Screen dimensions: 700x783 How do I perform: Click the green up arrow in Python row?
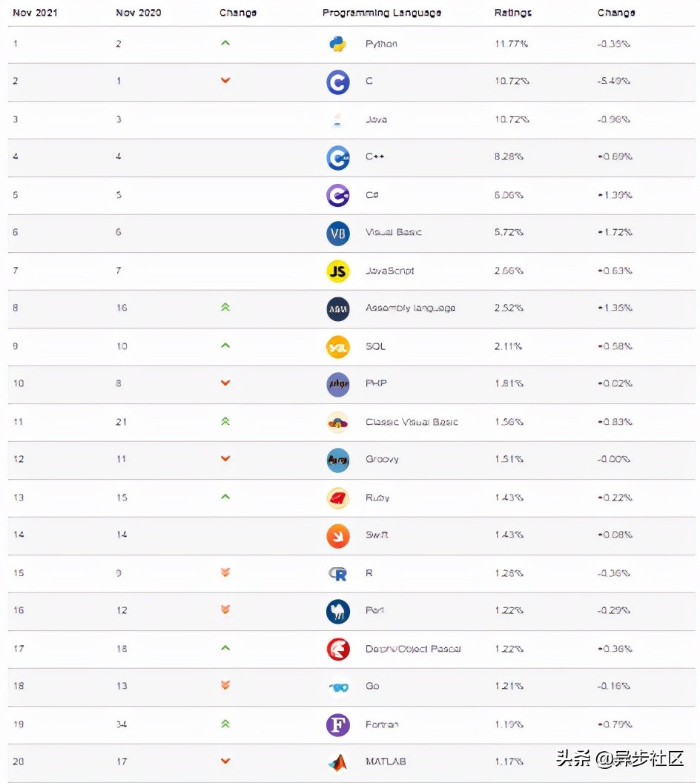(225, 43)
